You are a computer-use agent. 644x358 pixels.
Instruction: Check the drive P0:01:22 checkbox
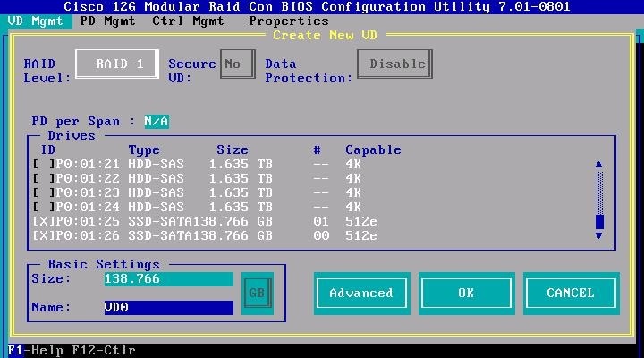(x=44, y=179)
